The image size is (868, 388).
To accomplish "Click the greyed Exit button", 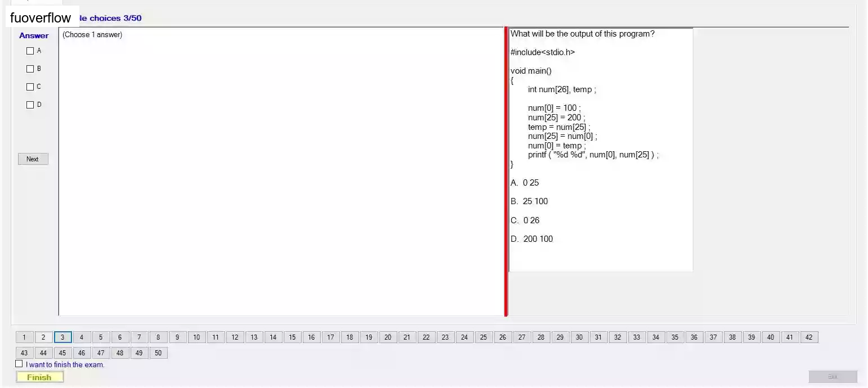I will (833, 377).
